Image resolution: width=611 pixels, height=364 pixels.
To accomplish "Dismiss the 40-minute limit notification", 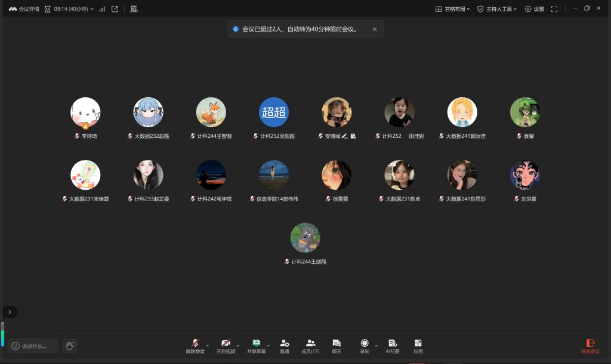I will pos(375,29).
